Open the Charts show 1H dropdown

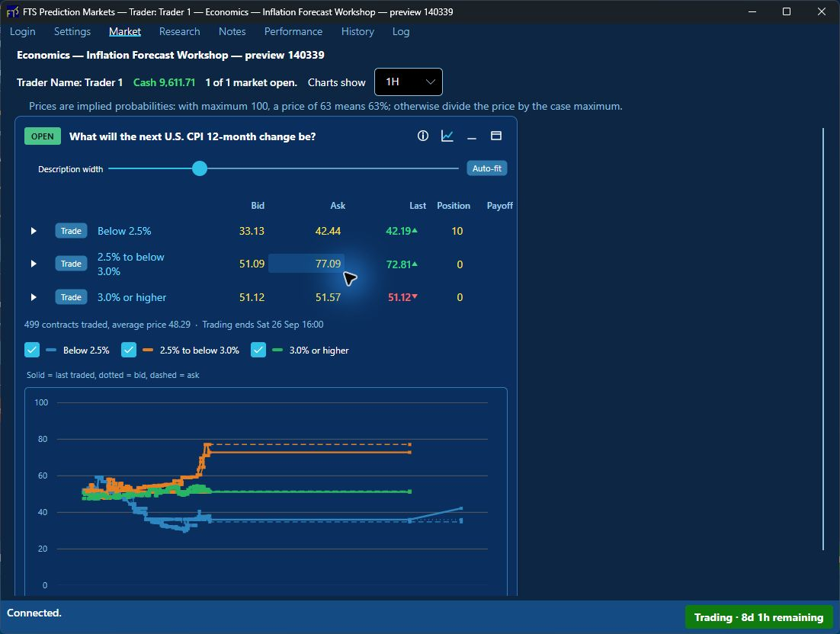click(x=409, y=82)
